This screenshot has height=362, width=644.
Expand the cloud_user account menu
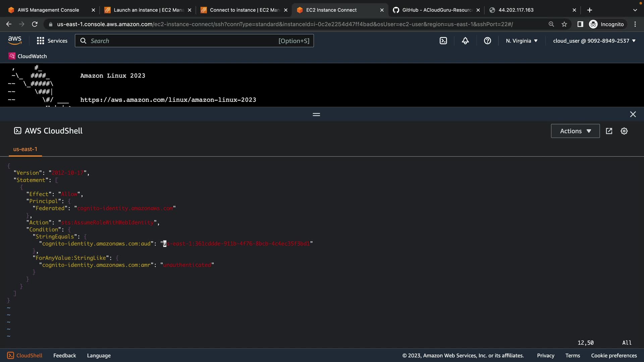(594, 41)
